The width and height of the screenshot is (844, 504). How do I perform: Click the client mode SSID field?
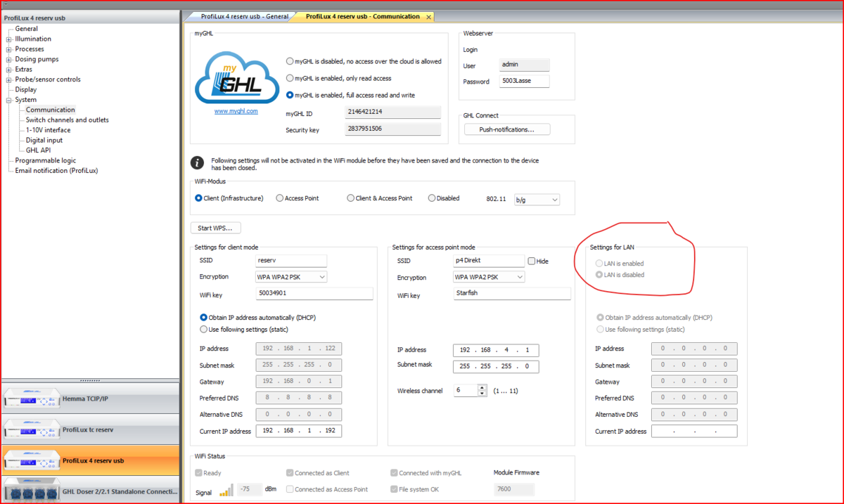[x=291, y=261]
